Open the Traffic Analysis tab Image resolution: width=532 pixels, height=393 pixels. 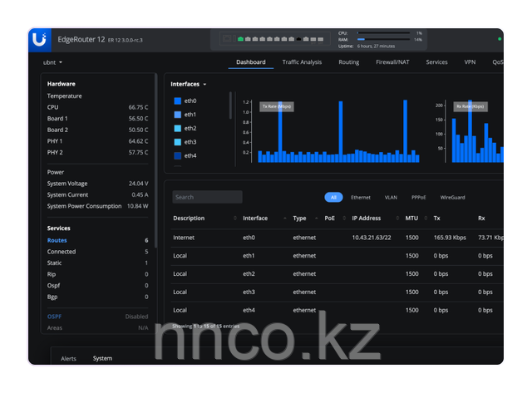click(x=302, y=62)
